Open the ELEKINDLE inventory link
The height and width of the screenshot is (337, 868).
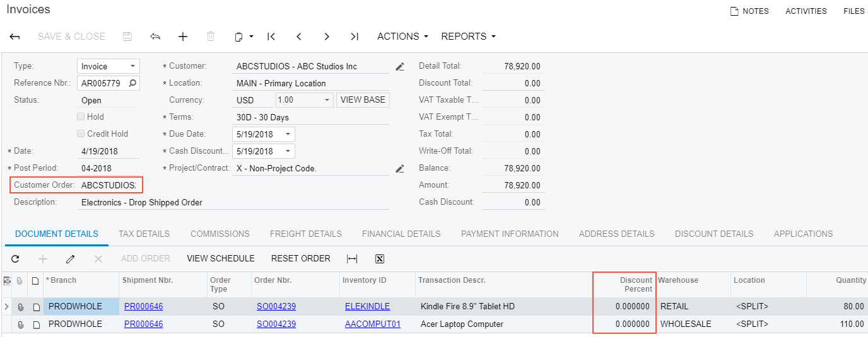pyautogui.click(x=367, y=307)
